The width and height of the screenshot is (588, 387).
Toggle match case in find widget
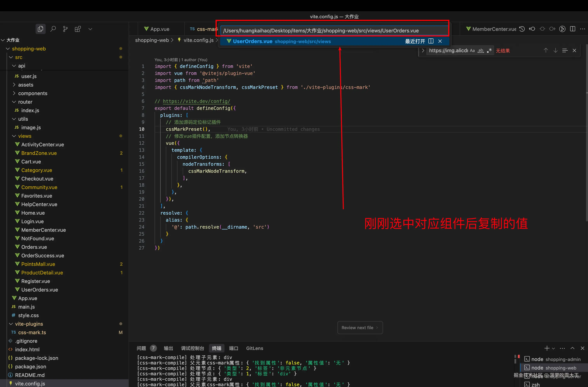pyautogui.click(x=472, y=51)
